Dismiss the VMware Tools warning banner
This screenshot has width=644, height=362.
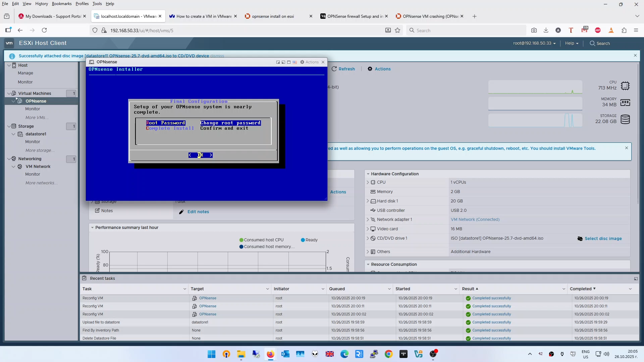(x=626, y=148)
